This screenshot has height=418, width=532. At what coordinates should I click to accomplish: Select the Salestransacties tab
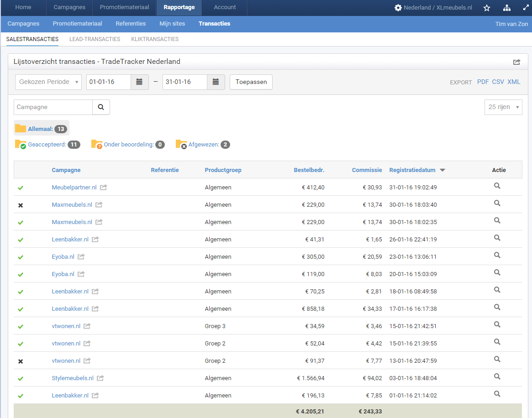32,39
